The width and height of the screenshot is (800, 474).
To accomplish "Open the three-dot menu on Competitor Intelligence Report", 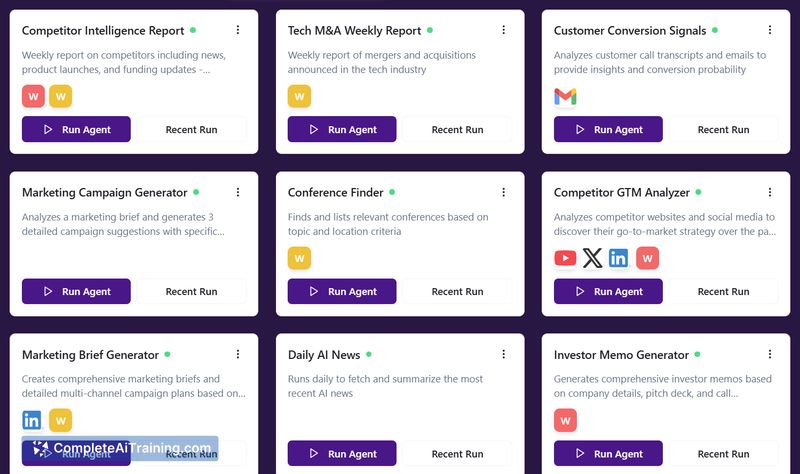I will tap(238, 30).
